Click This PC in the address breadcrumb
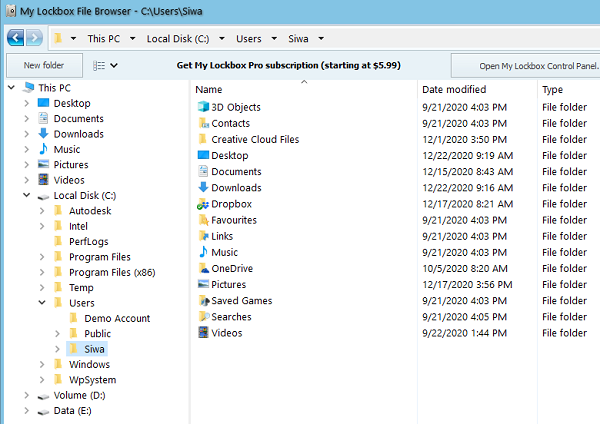Image resolution: width=600 pixels, height=424 pixels. [105, 39]
